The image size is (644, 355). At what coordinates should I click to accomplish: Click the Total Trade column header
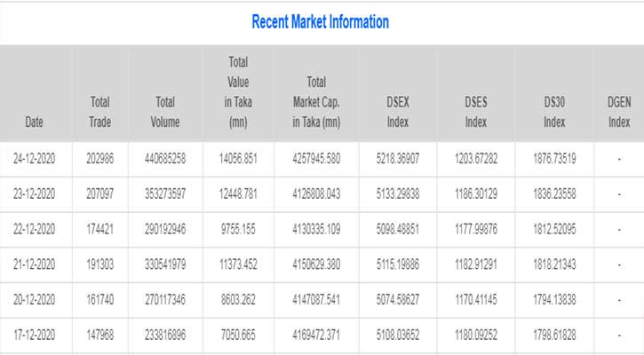99,112
